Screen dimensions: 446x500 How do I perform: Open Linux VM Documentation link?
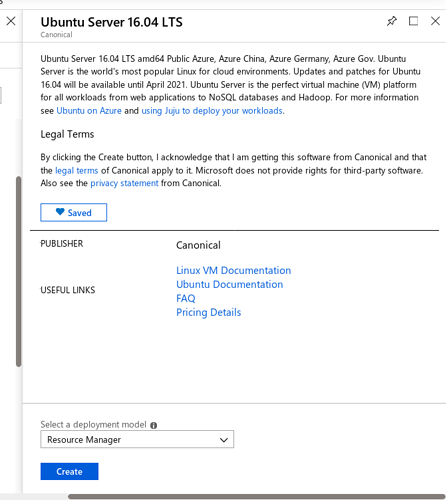234,270
